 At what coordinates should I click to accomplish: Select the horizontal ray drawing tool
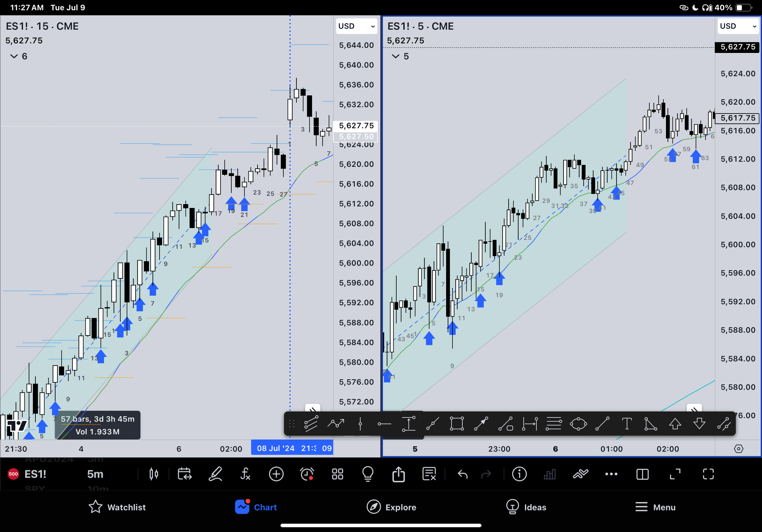pyautogui.click(x=384, y=423)
